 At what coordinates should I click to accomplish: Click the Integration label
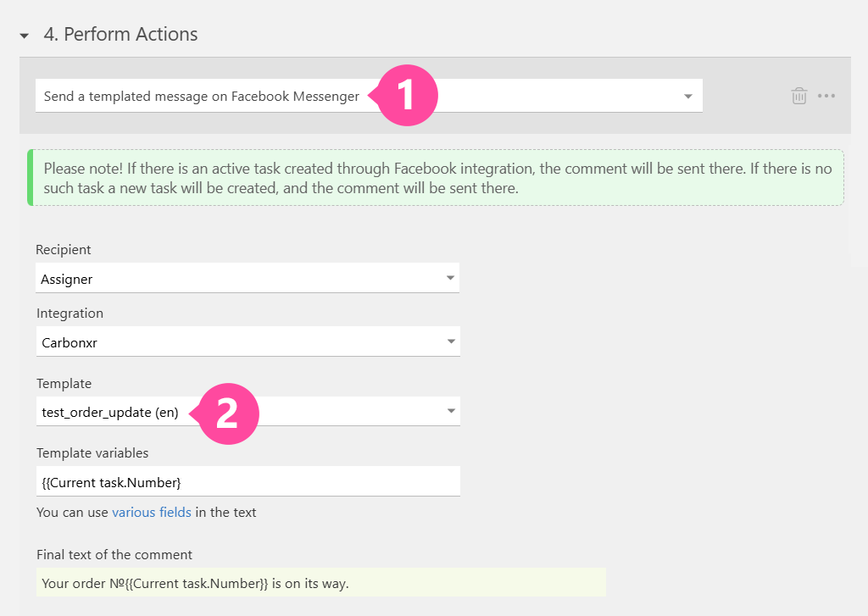(x=70, y=314)
